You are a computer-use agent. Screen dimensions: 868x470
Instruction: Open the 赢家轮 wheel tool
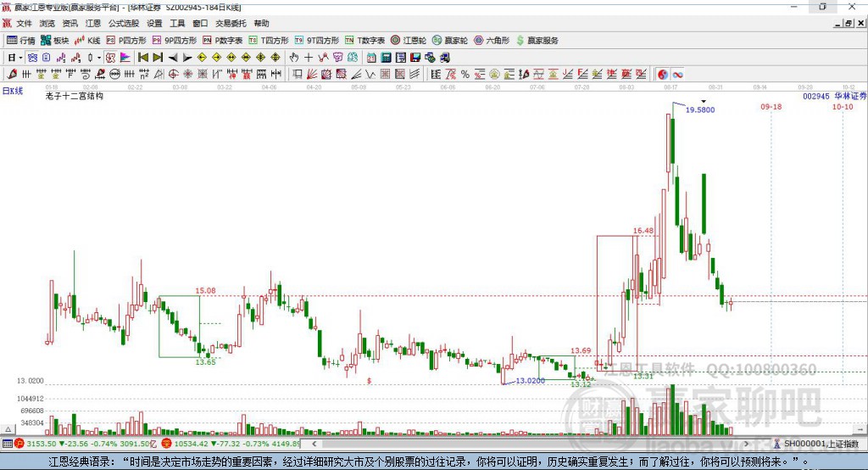click(449, 41)
